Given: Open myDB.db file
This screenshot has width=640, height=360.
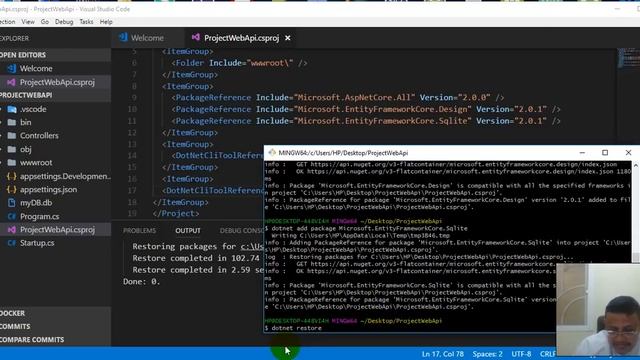Looking at the screenshot, I should (x=36, y=203).
